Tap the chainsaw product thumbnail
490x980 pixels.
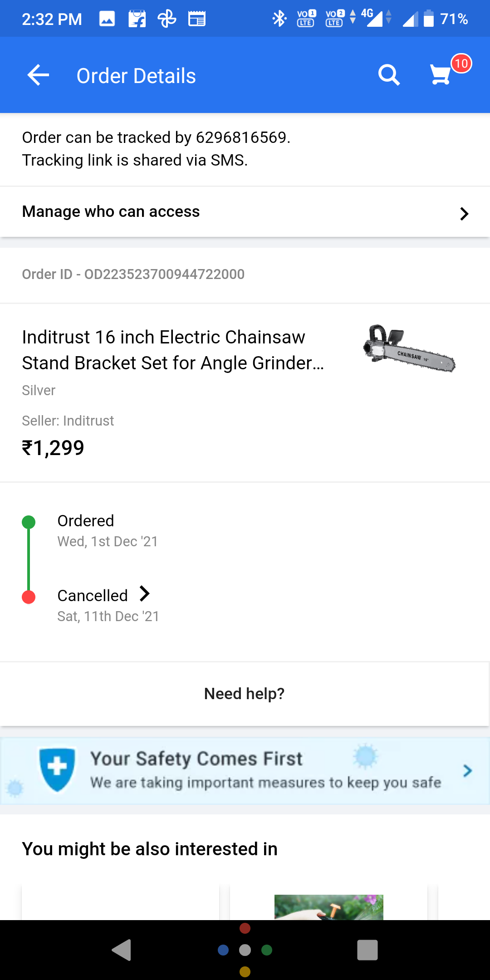[x=409, y=349]
